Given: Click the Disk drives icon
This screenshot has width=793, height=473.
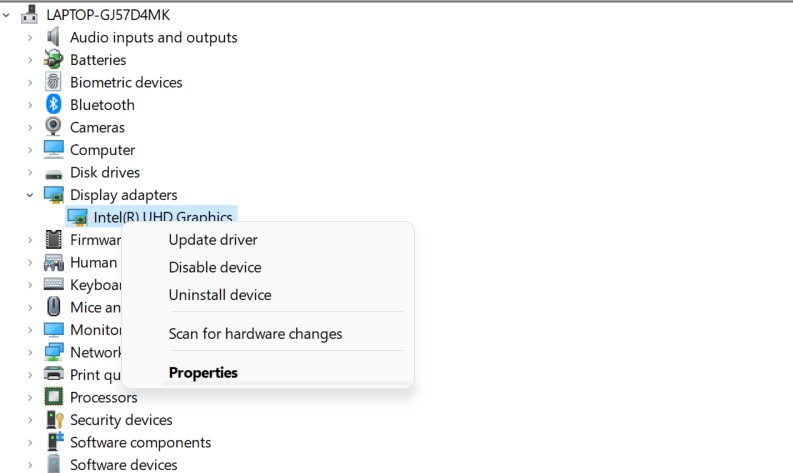Looking at the screenshot, I should (x=54, y=173).
